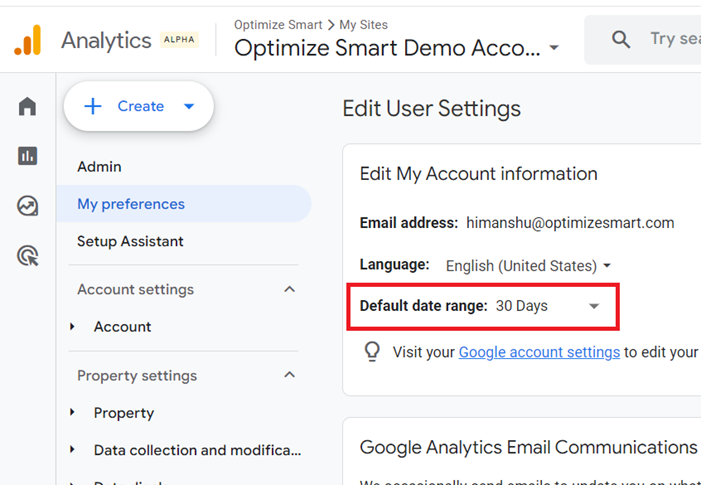Click the Edit User Settings heading
Screen dimensions: 701x485
click(431, 109)
